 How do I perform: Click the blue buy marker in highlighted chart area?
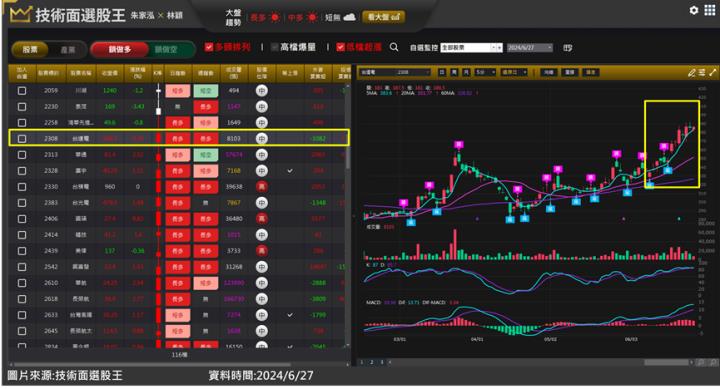[x=668, y=170]
